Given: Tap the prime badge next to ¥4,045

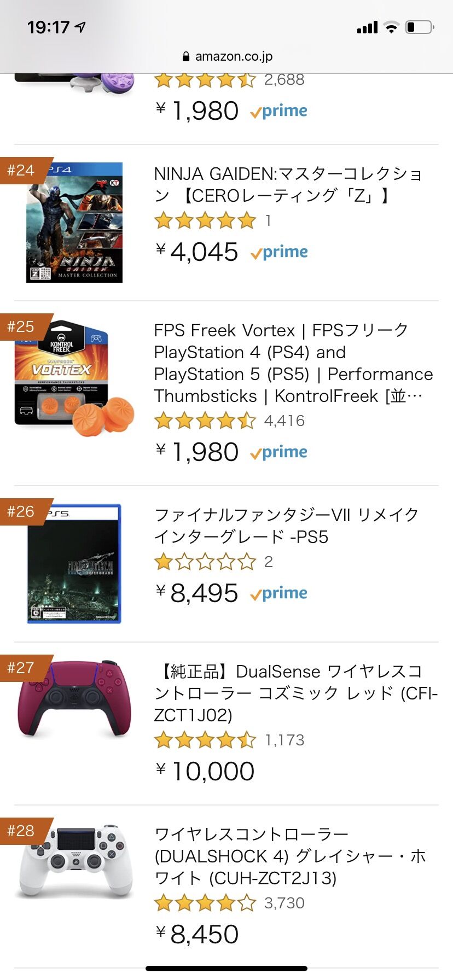Looking at the screenshot, I should (279, 253).
